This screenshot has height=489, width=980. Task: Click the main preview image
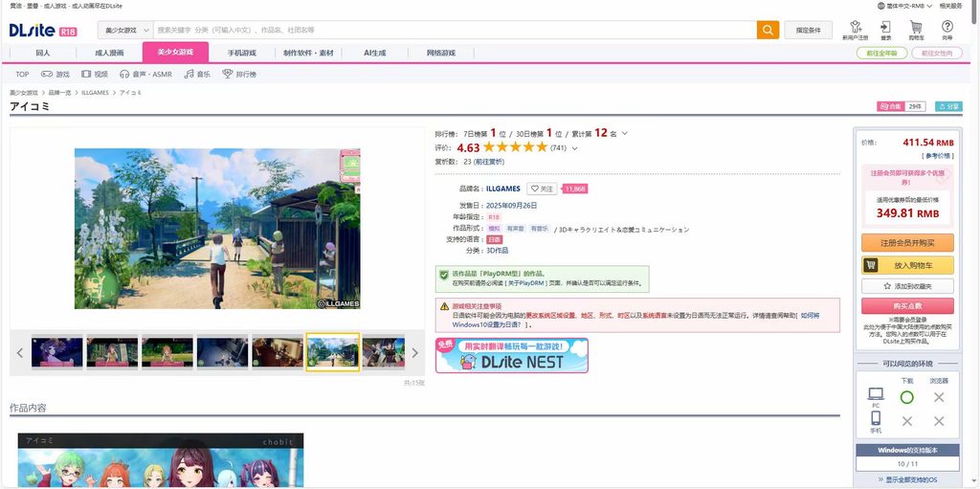[217, 229]
